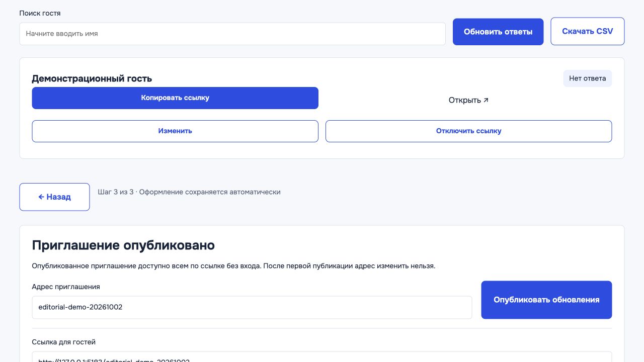Publish updates with "Опубликовать обновления"
The width and height of the screenshot is (644, 362).
coord(546,300)
